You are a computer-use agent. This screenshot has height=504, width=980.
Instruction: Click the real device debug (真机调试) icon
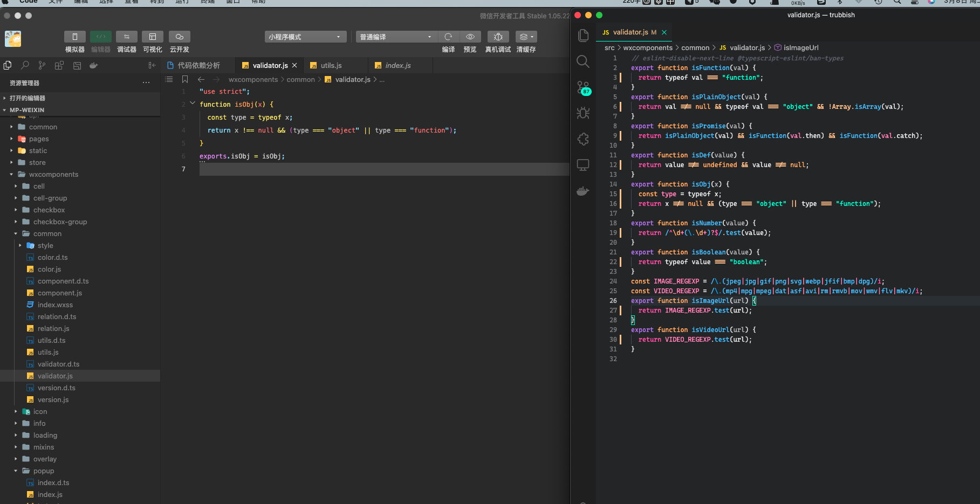[498, 37]
